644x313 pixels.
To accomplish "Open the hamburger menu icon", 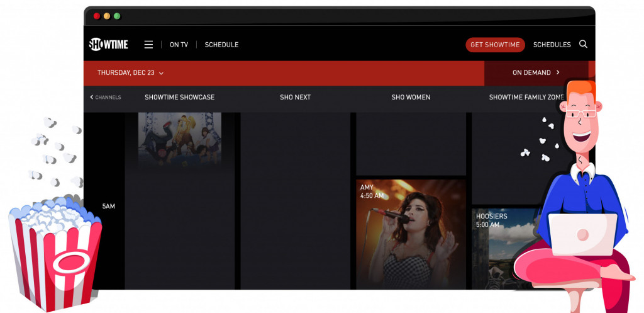I will (148, 45).
